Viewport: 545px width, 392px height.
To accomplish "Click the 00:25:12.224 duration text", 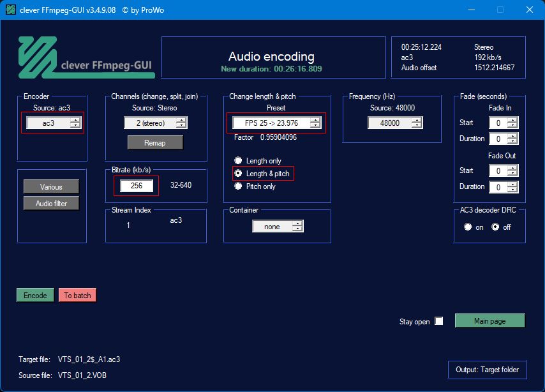I will [x=421, y=47].
